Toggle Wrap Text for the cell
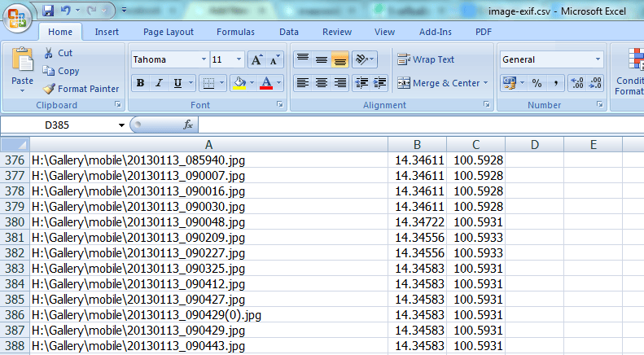The width and height of the screenshot is (644, 355). [426, 60]
